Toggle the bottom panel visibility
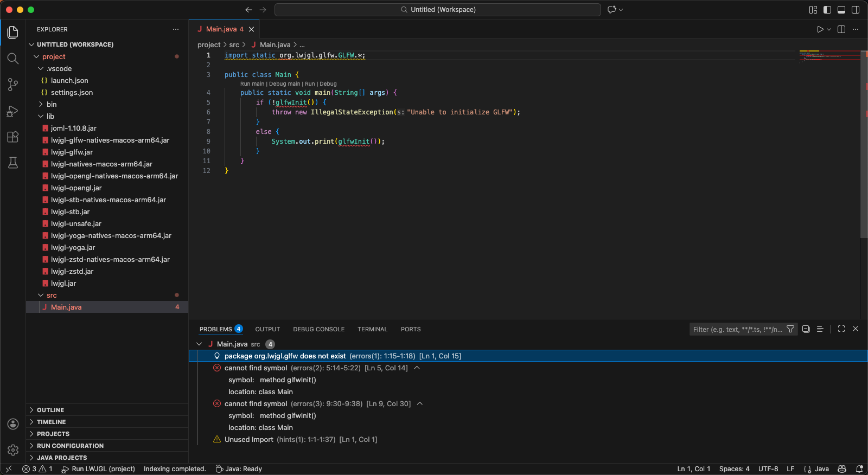The height and width of the screenshot is (475, 868). 841,10
